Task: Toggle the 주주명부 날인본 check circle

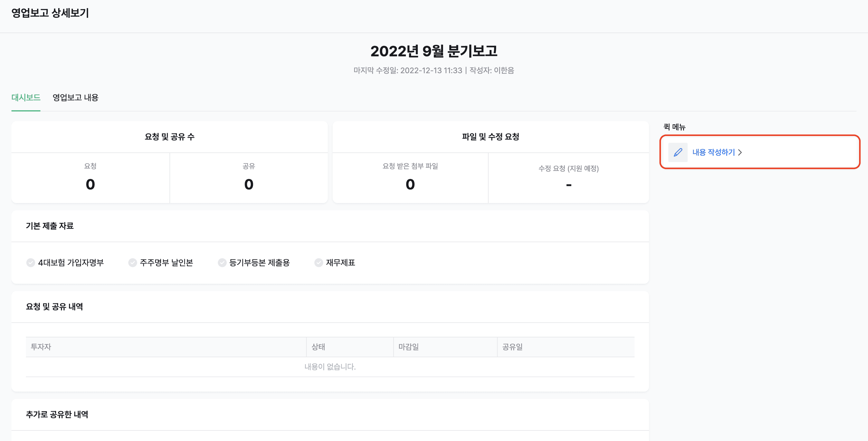Action: 132,263
